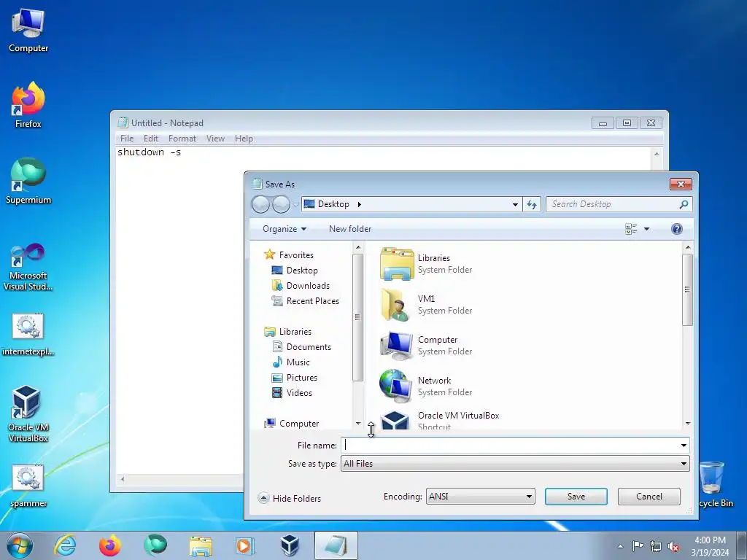Viewport: 747px width, 560px height.
Task: Select Downloads under Favorites
Action: pos(300,286)
